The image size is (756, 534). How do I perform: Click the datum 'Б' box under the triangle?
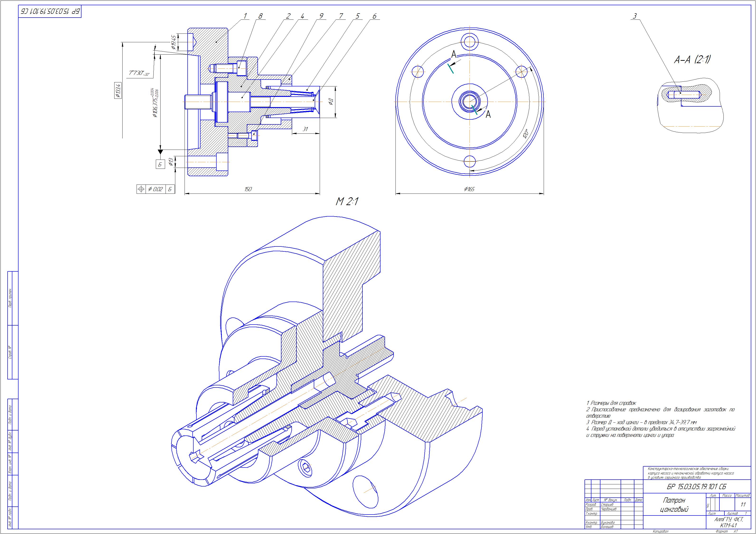pyautogui.click(x=160, y=164)
